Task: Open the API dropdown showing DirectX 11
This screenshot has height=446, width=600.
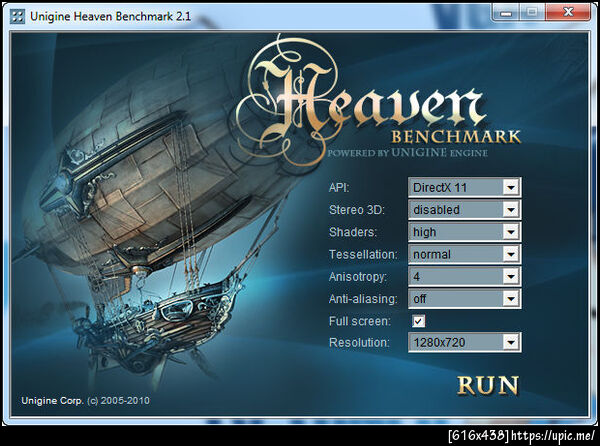Action: point(465,187)
